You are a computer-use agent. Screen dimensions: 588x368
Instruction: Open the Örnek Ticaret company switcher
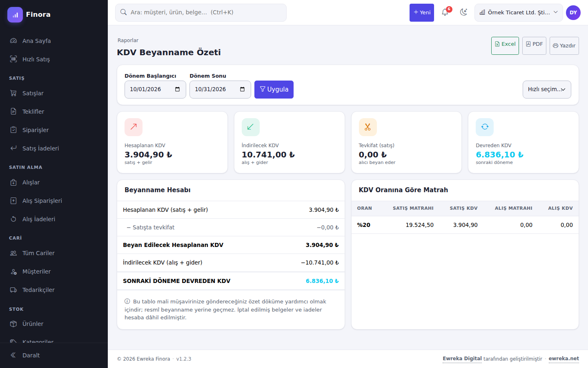tap(519, 13)
